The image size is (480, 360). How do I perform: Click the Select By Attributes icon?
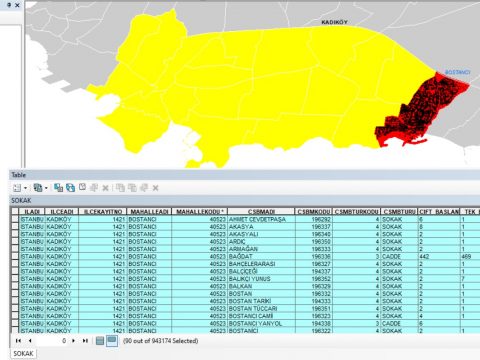(x=58, y=188)
